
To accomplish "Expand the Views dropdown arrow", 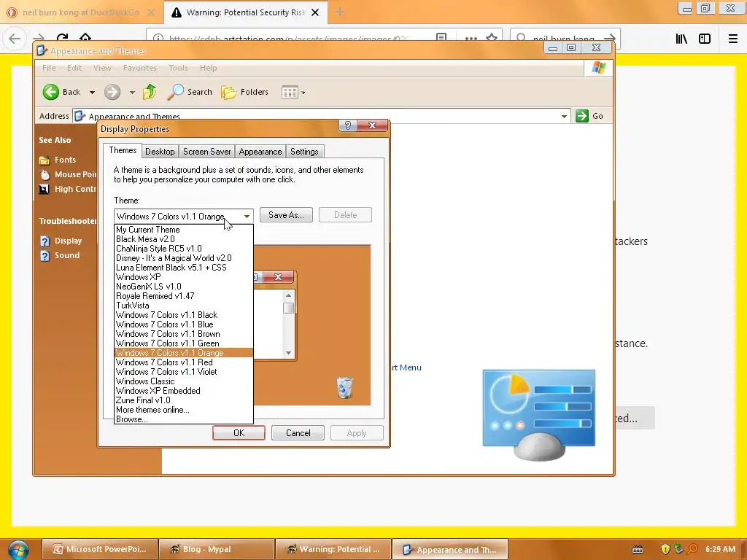I will (303, 93).
